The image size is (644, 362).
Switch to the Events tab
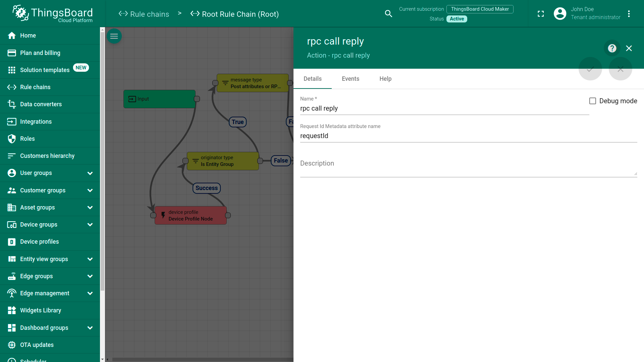[350, 79]
